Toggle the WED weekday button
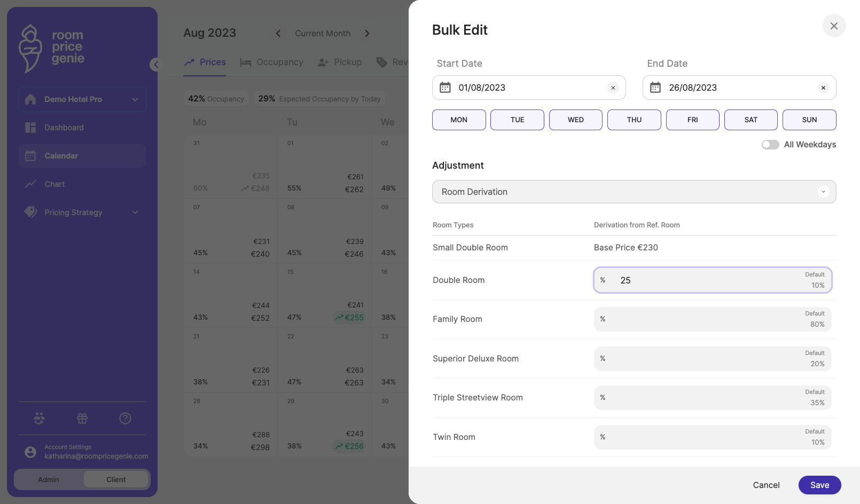Screen dimensions: 860x504 coord(576,120)
